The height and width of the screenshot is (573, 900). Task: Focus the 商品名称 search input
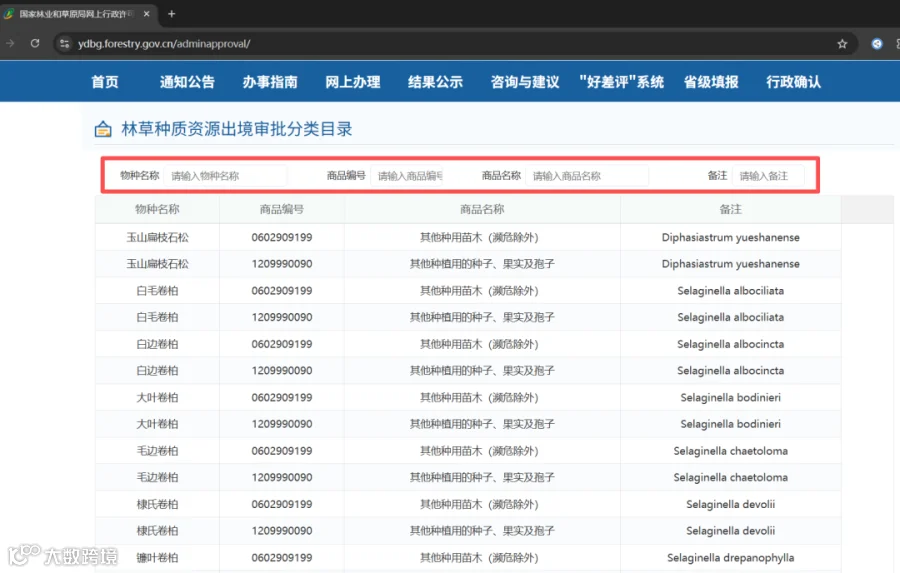tap(587, 176)
